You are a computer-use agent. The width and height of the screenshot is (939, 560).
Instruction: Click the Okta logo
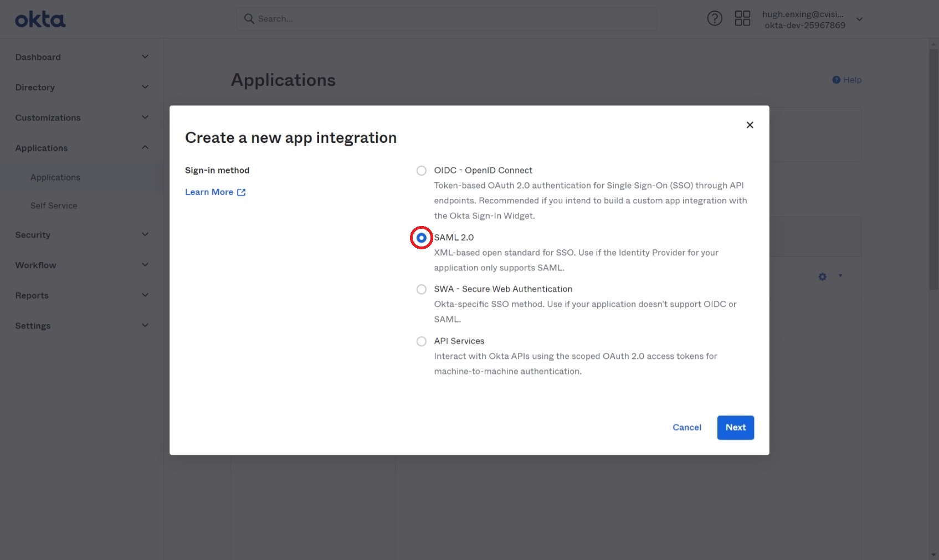click(x=40, y=20)
